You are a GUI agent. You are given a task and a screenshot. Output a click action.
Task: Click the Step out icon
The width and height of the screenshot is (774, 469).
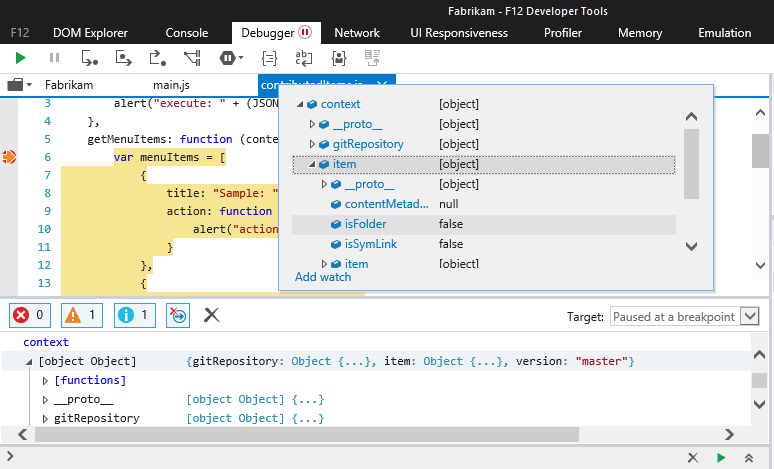click(x=157, y=58)
